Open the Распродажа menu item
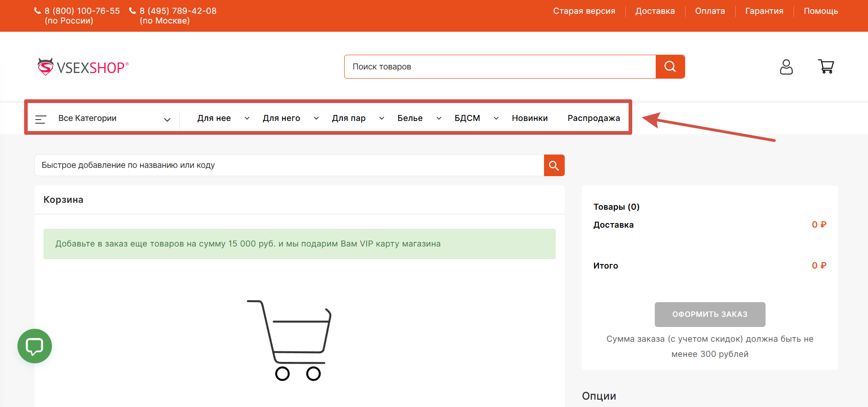Image resolution: width=868 pixels, height=407 pixels. tap(594, 118)
